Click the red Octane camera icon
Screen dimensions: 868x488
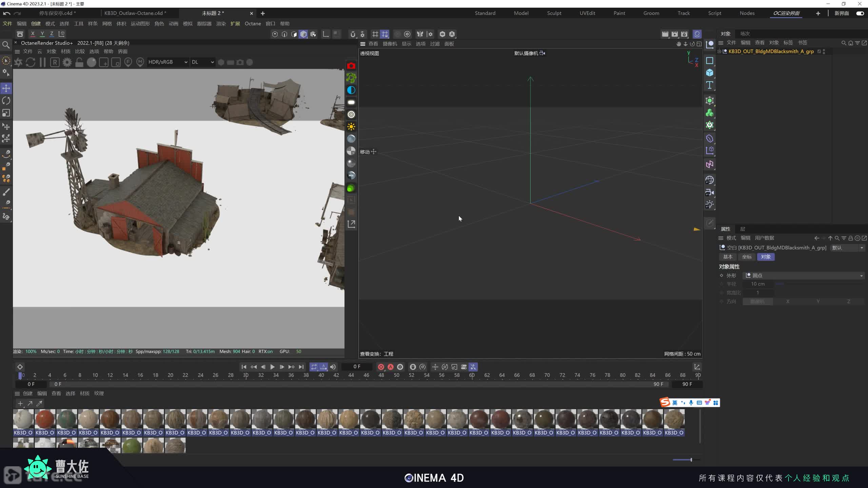pyautogui.click(x=351, y=66)
